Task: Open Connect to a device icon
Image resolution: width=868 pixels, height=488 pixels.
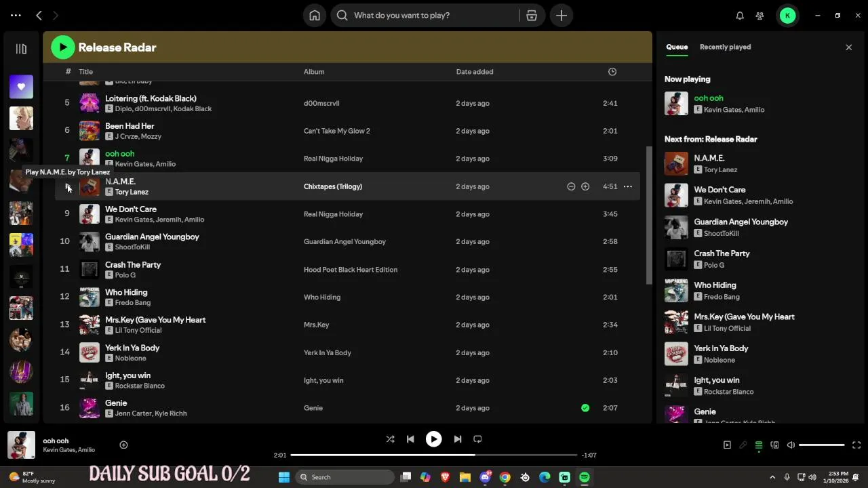Action: coord(774,445)
